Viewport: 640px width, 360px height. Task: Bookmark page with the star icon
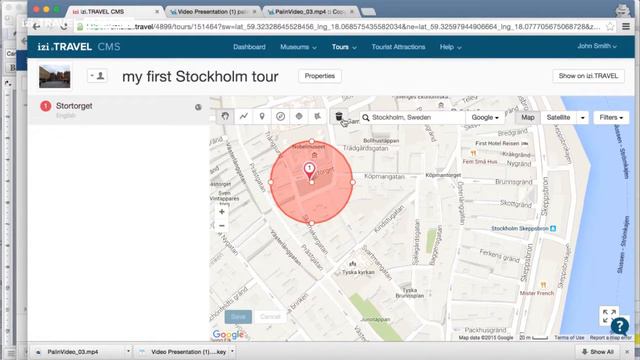(x=610, y=27)
